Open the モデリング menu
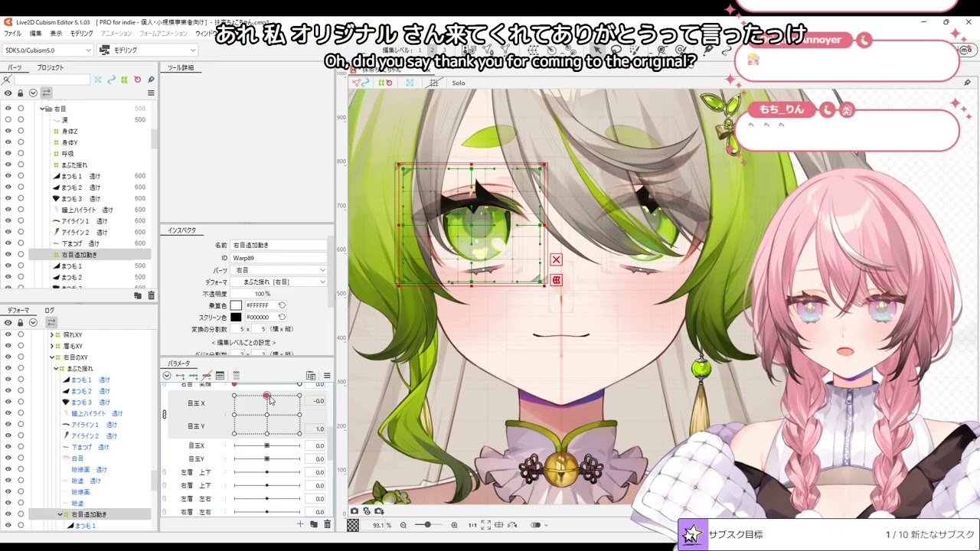This screenshot has width=980, height=551. click(x=81, y=34)
